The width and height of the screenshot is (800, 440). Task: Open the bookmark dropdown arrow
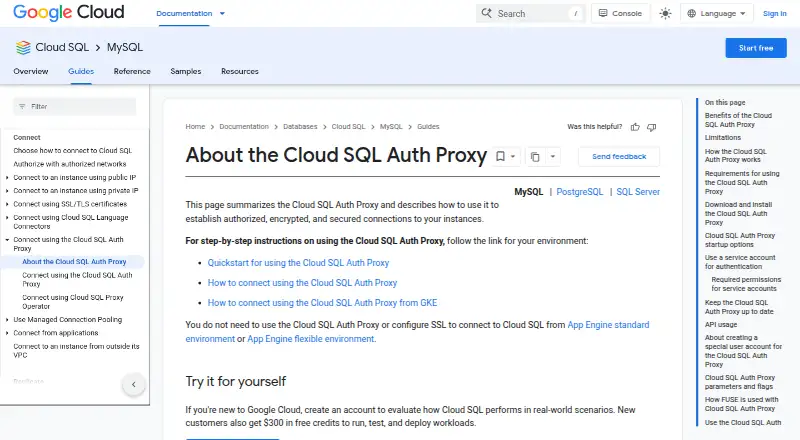click(513, 157)
